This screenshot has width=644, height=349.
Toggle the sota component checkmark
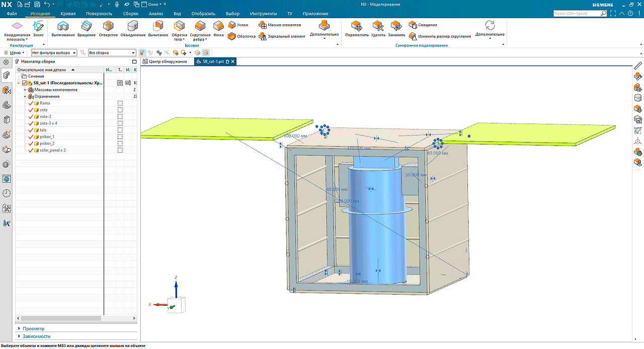coord(31,110)
